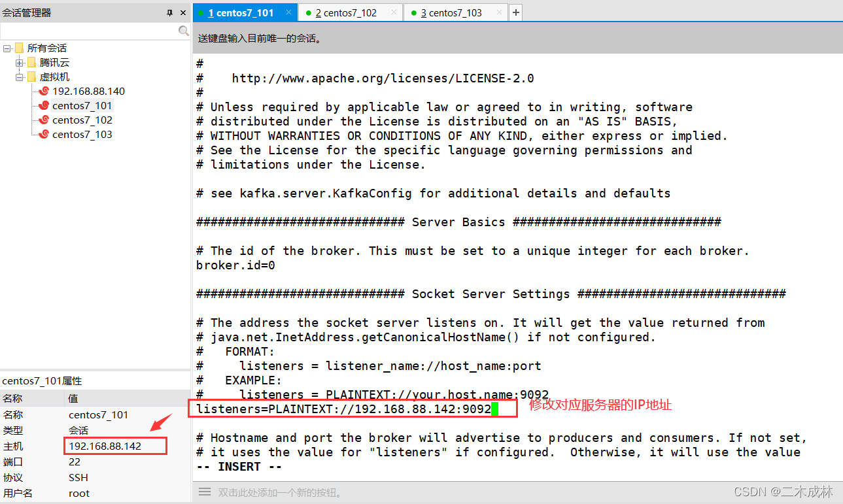The image size is (843, 504).
Task: Close the session manager panel
Action: click(x=182, y=12)
